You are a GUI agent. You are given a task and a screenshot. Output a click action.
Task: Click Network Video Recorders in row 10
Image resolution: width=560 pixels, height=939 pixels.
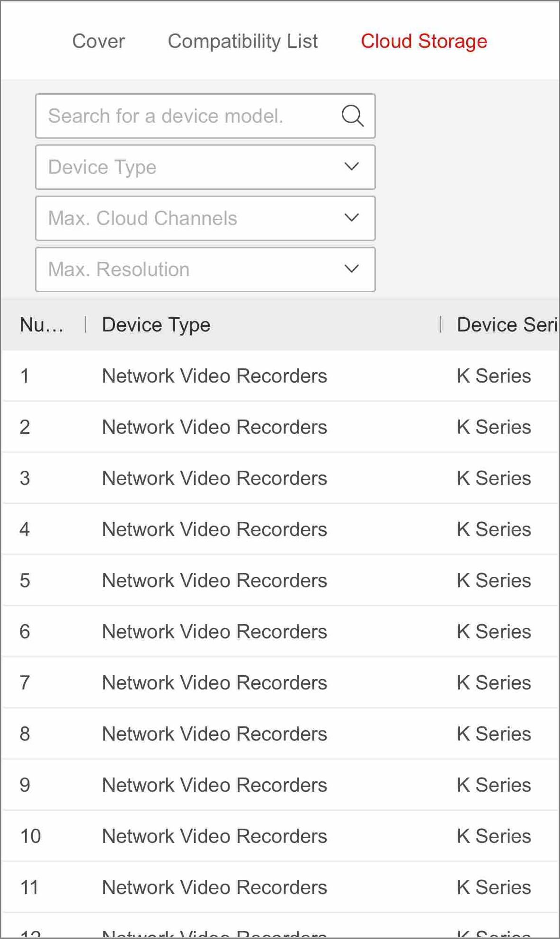(214, 836)
